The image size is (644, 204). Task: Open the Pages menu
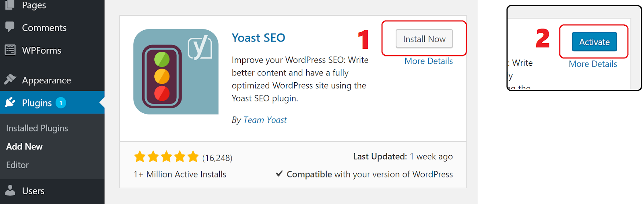click(x=34, y=5)
